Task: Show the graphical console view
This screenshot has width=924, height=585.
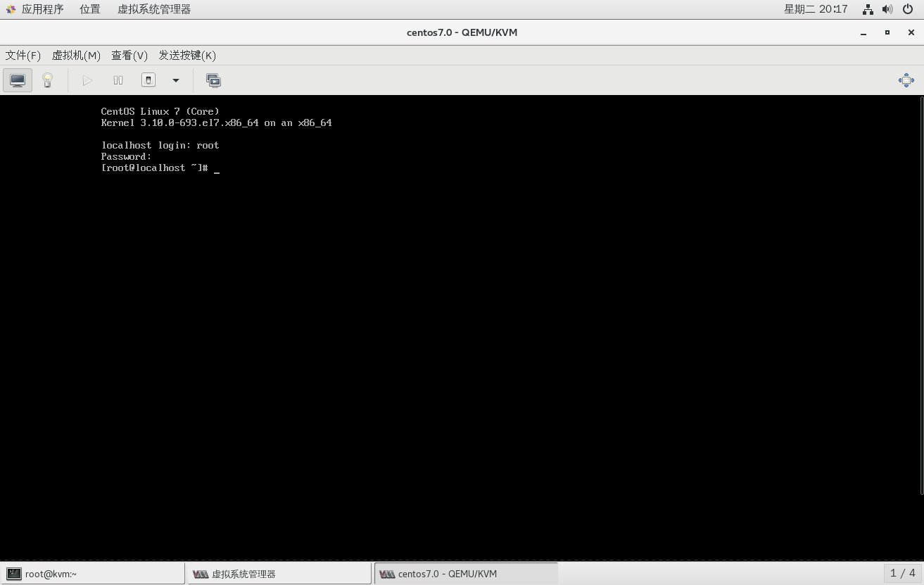Action: (18, 80)
